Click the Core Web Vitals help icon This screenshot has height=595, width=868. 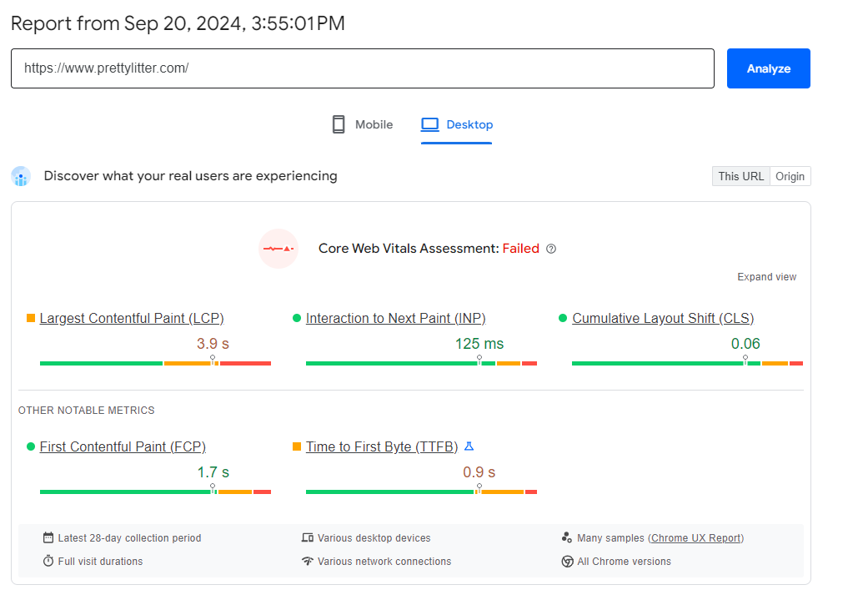coord(551,249)
